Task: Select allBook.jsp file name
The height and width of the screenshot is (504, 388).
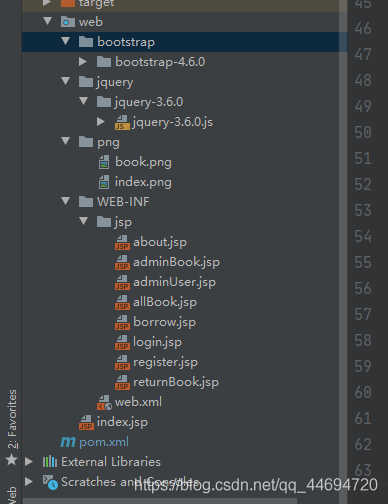Action: point(165,302)
